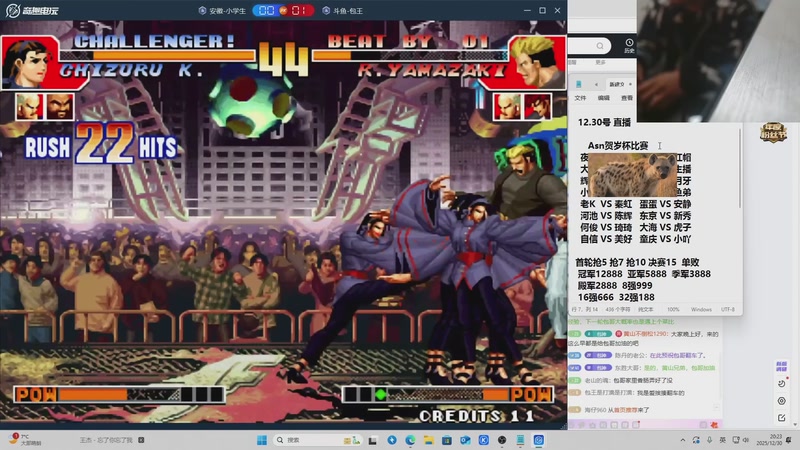
Task: Show hidden system tray icons chevron
Action: [683, 440]
